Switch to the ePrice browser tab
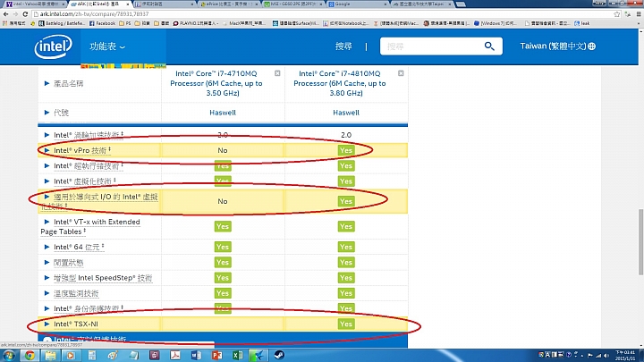644x362 pixels. pos(228,4)
